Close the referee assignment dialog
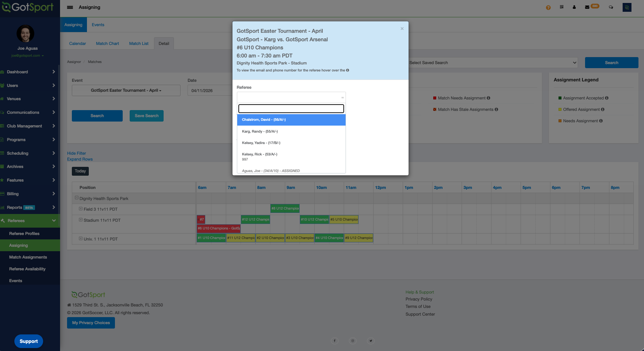The image size is (644, 351). tap(402, 29)
